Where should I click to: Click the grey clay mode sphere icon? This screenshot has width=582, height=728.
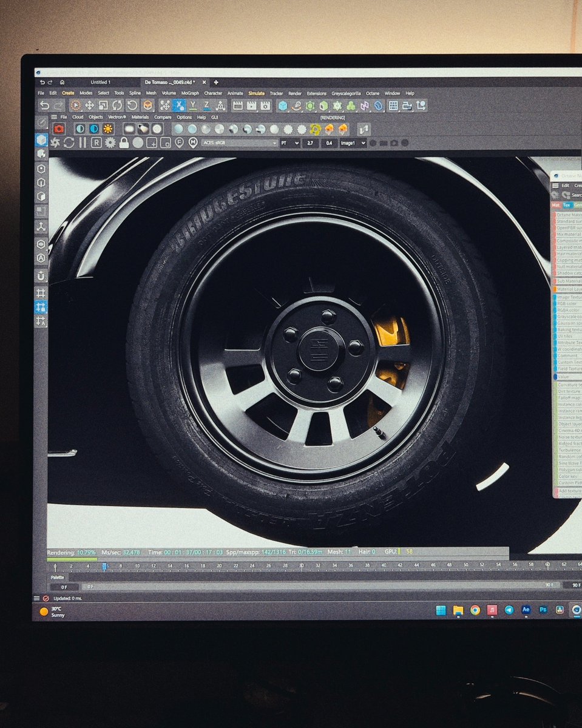tap(138, 142)
